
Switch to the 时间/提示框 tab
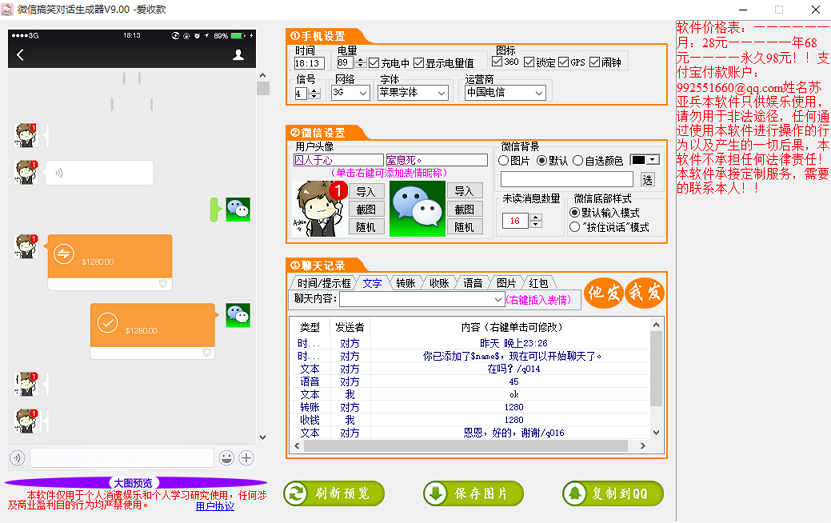point(324,283)
